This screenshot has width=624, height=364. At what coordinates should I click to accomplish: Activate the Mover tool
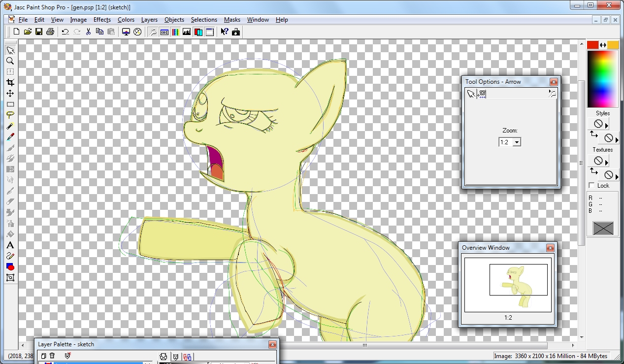[x=10, y=94]
